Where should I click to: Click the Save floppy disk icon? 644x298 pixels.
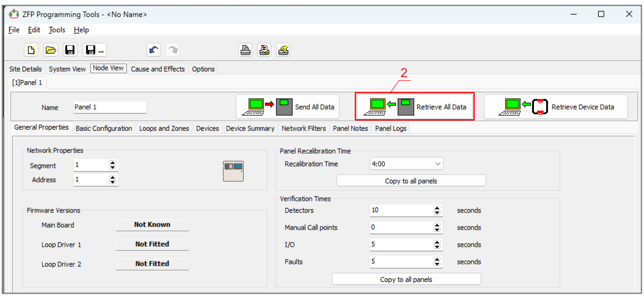coord(70,50)
